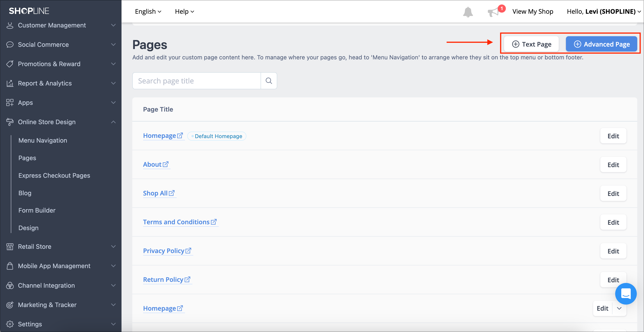Image resolution: width=644 pixels, height=332 pixels.
Task: Open the live chat bubble
Action: point(626,294)
